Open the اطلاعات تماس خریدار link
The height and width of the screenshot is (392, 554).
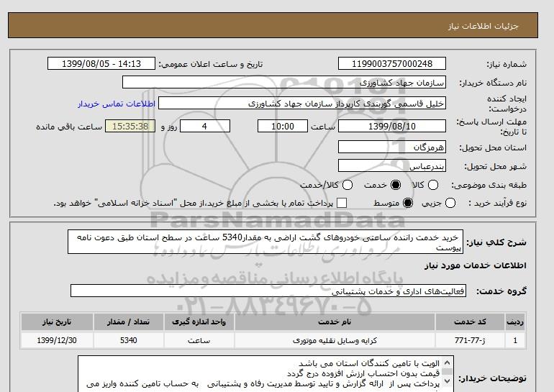pos(117,104)
